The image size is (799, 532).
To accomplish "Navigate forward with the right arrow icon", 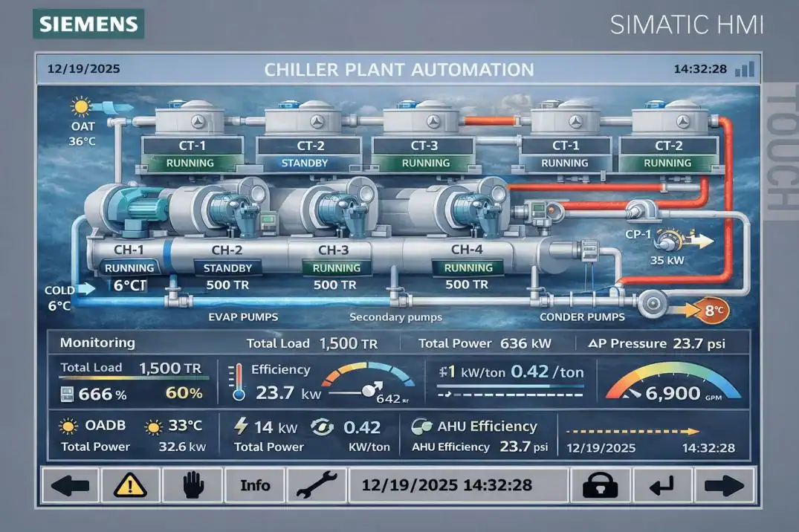I will (x=725, y=484).
